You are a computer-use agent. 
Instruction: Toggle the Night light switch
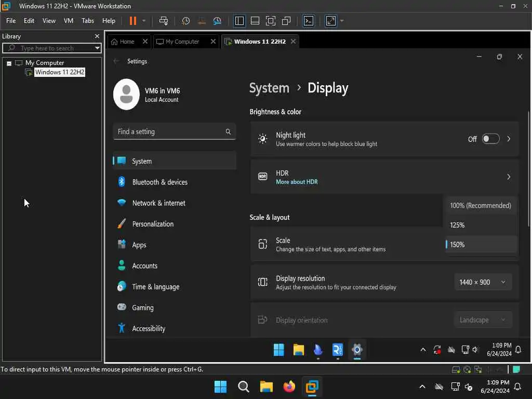click(x=490, y=139)
